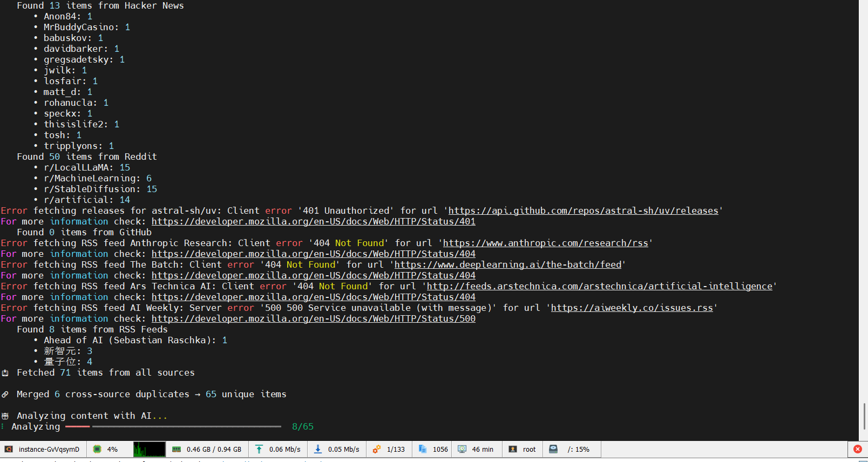Click the 'MrBuddyCasino: 1' entry
Image resolution: width=868 pixels, height=462 pixels.
pos(87,27)
